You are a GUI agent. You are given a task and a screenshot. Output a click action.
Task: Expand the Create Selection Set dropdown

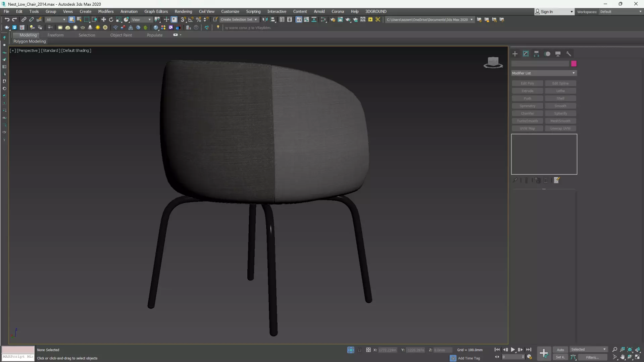tap(239, 19)
